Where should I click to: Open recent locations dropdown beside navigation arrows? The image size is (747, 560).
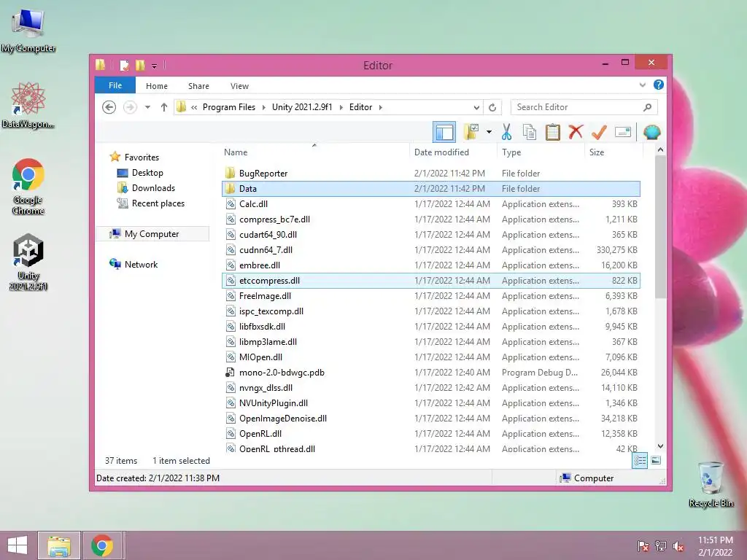pos(147,107)
